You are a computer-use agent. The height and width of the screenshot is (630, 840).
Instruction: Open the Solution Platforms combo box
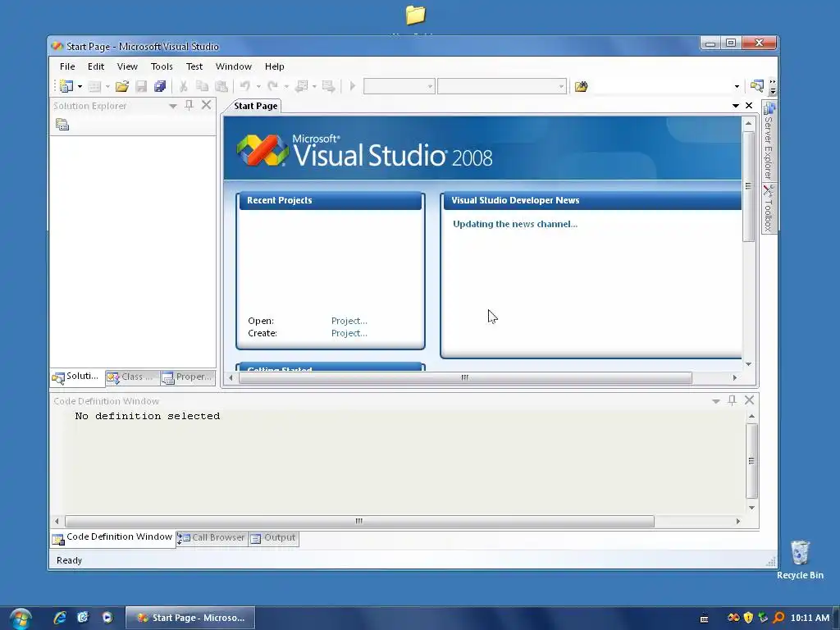click(x=502, y=85)
